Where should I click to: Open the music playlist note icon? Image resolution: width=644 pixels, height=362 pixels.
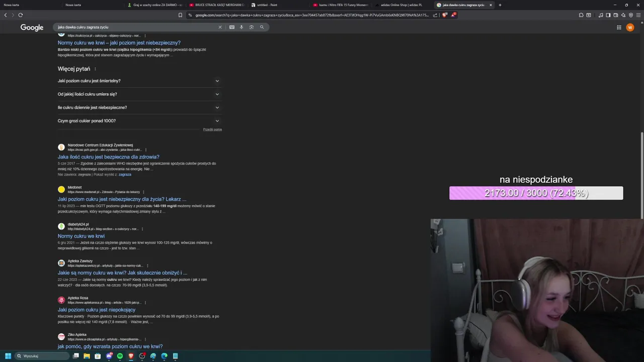pyautogui.click(x=601, y=15)
